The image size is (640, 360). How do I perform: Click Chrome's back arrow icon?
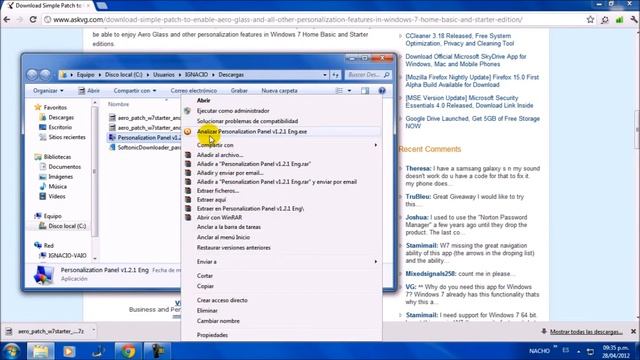[7, 20]
